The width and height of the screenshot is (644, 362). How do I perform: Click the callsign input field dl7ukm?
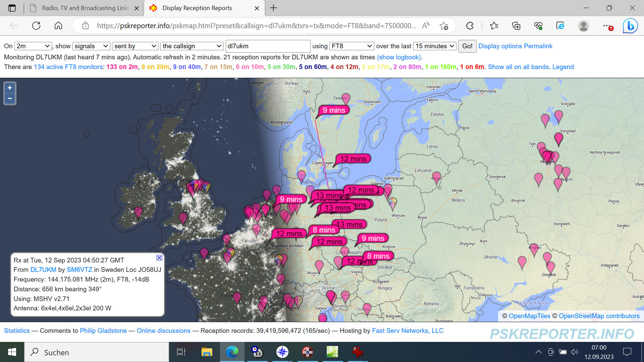coord(268,46)
